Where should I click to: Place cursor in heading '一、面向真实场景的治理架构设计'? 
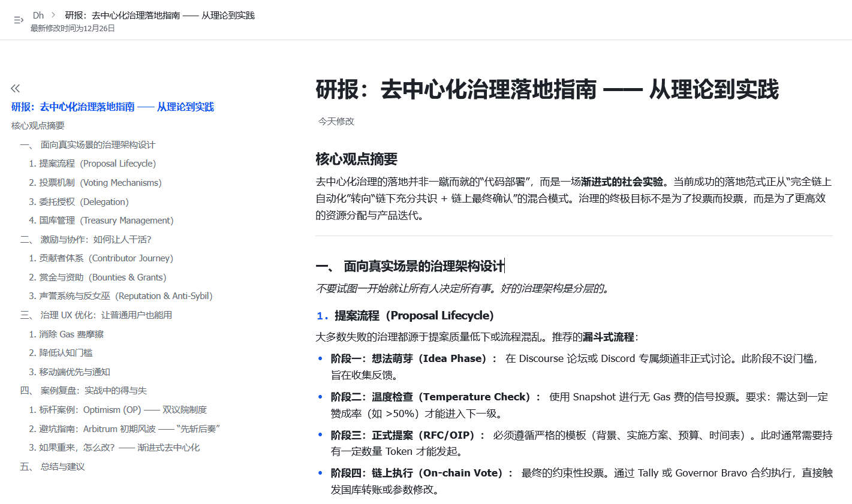pos(410,266)
